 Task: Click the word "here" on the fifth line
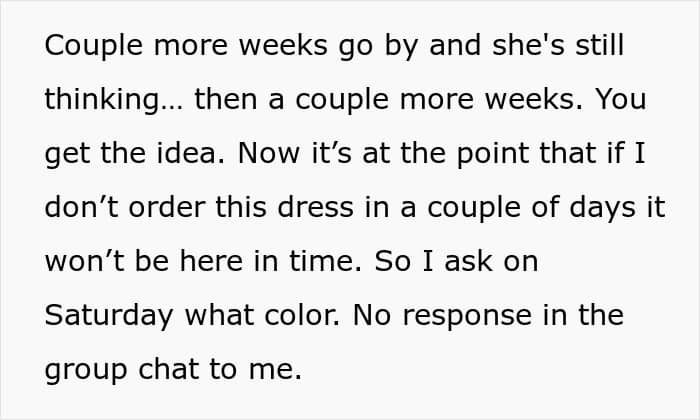pos(212,261)
